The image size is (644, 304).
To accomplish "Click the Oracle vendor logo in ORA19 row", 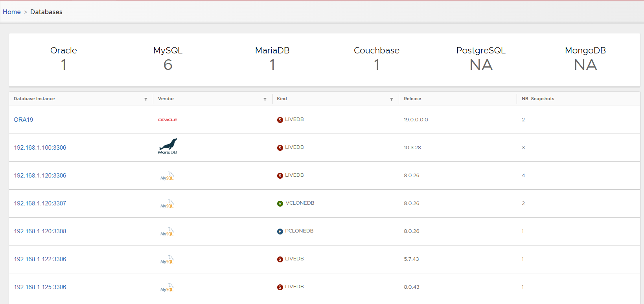I will [x=167, y=120].
